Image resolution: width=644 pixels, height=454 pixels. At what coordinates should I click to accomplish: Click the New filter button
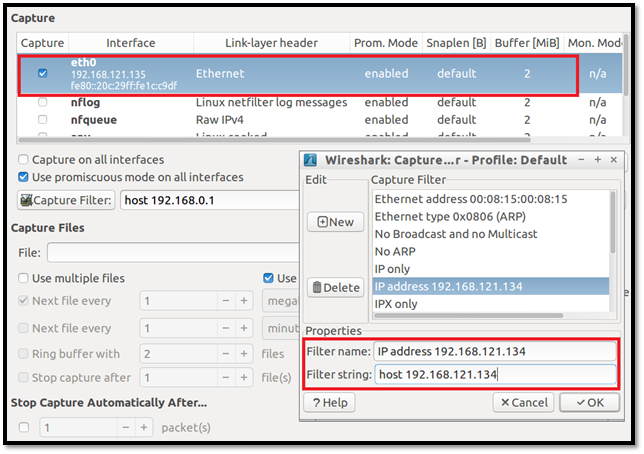pyautogui.click(x=335, y=222)
